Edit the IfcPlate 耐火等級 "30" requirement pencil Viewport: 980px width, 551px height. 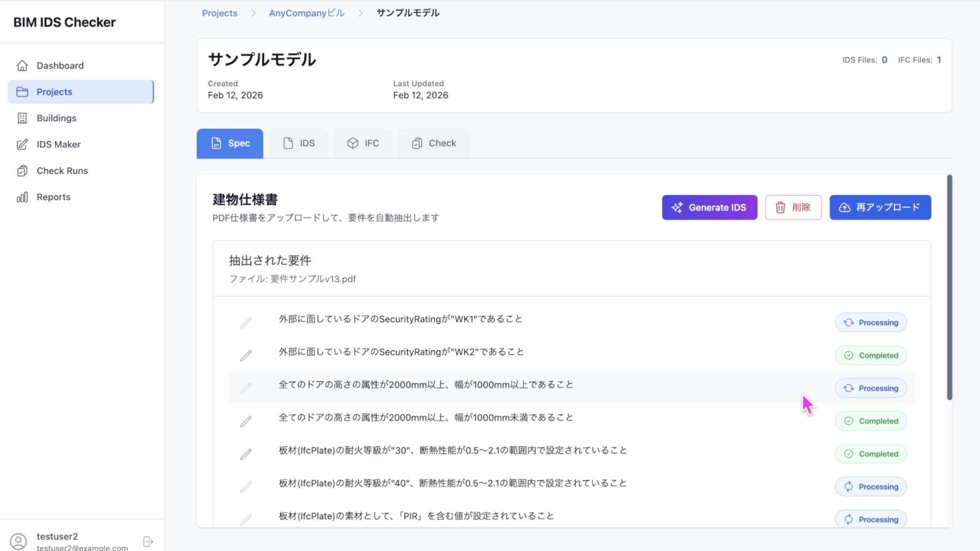click(x=246, y=454)
